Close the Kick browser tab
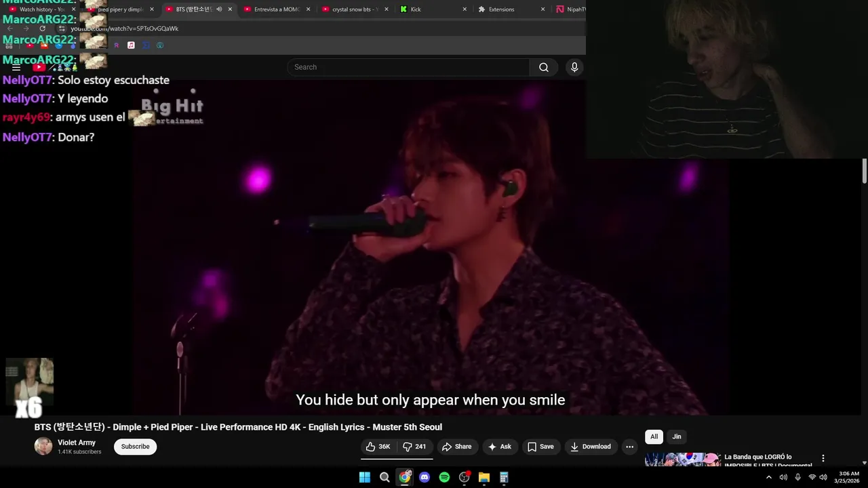Viewport: 868px width, 488px height. coord(465,9)
